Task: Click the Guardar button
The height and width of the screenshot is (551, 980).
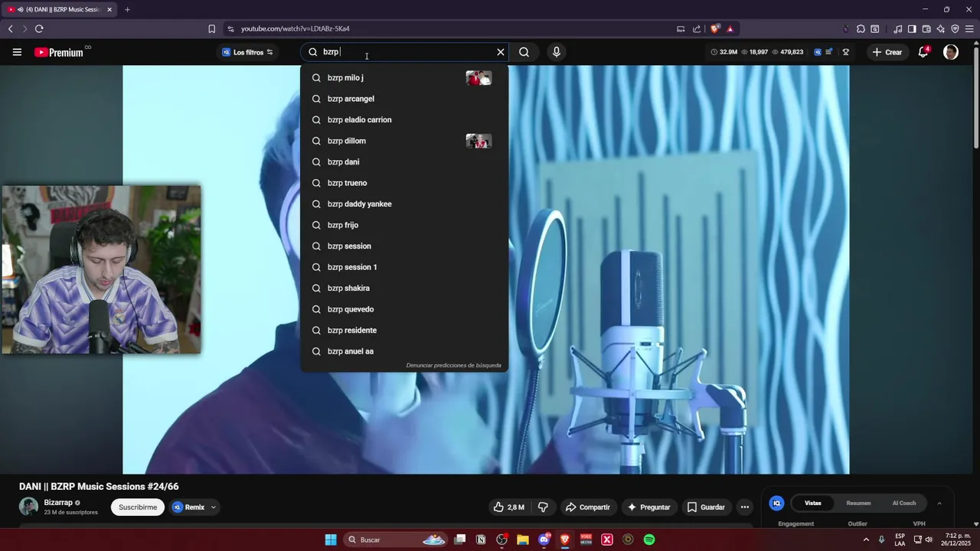Action: click(705, 507)
